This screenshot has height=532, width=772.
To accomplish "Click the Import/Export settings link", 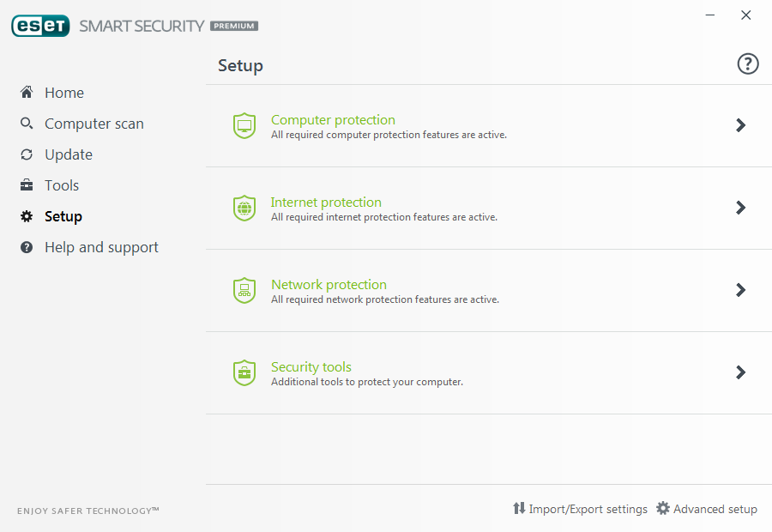I will tap(588, 509).
